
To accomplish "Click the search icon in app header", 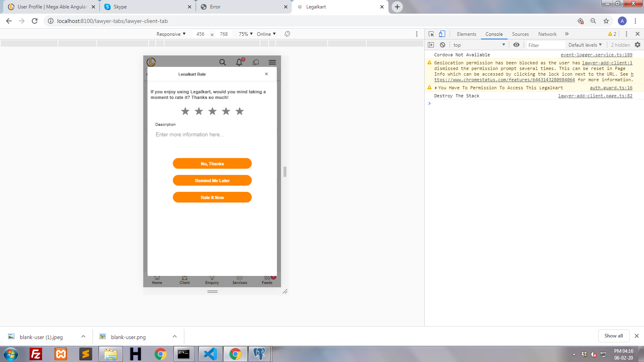I will pos(222,62).
